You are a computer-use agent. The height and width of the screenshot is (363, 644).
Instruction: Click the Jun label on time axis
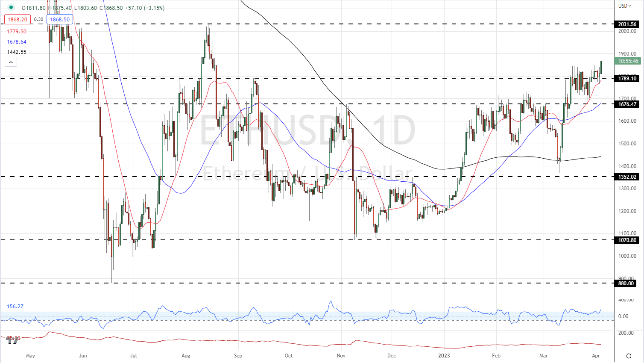point(83,355)
